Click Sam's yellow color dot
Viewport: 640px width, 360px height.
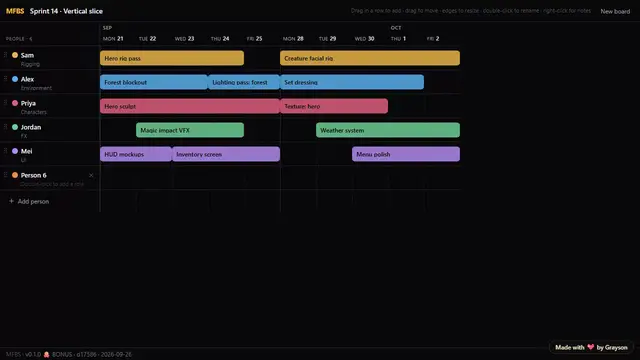15,55
